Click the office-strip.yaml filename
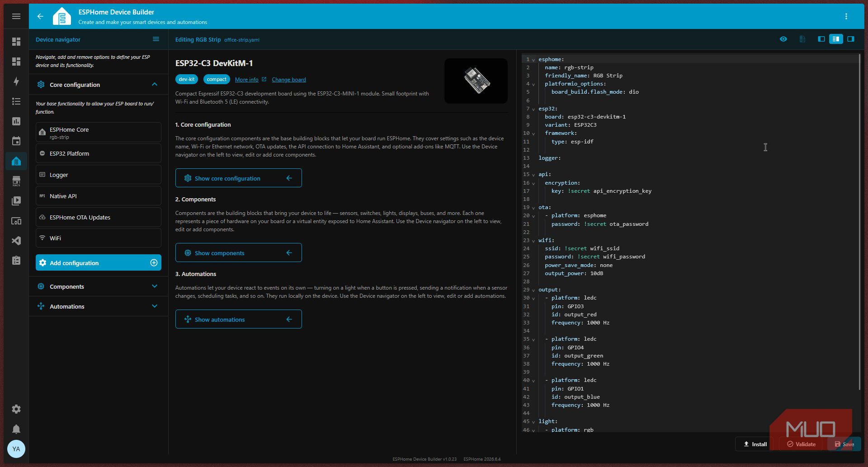The width and height of the screenshot is (868, 467). pyautogui.click(x=242, y=40)
